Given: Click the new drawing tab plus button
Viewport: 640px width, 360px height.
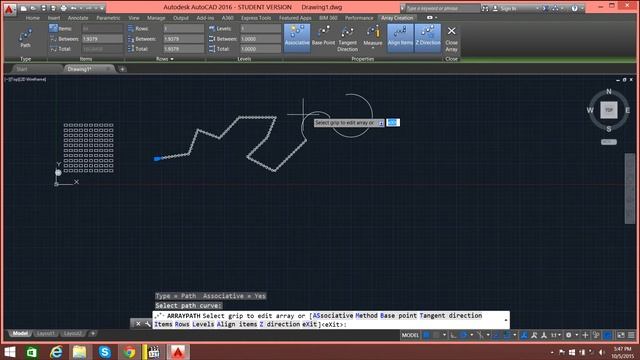Looking at the screenshot, I should 122,69.
